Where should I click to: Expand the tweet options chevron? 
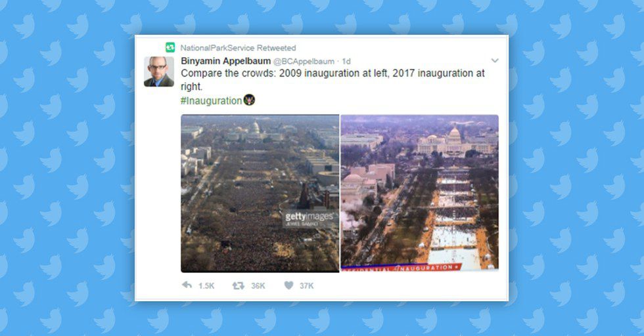pos(495,61)
